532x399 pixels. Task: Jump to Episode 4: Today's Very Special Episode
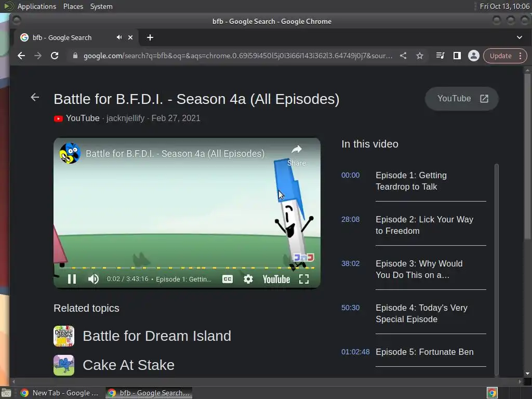(x=421, y=313)
